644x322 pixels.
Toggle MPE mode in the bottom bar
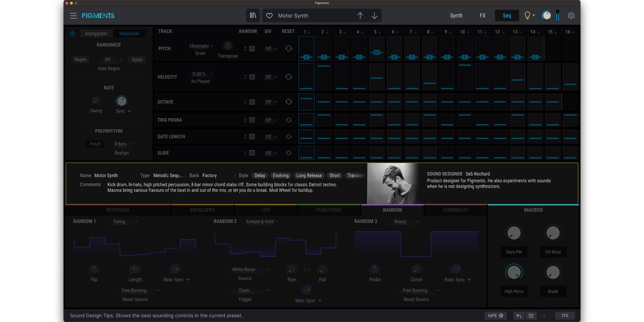(495, 316)
